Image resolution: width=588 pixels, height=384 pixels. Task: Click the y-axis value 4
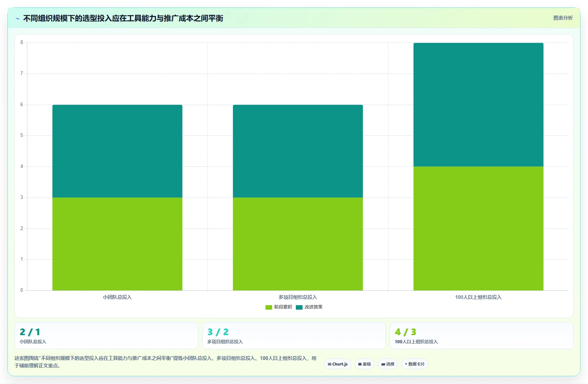pyautogui.click(x=21, y=166)
